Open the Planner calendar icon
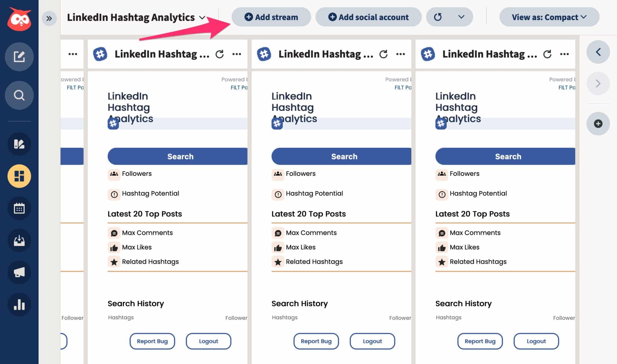 point(19,208)
